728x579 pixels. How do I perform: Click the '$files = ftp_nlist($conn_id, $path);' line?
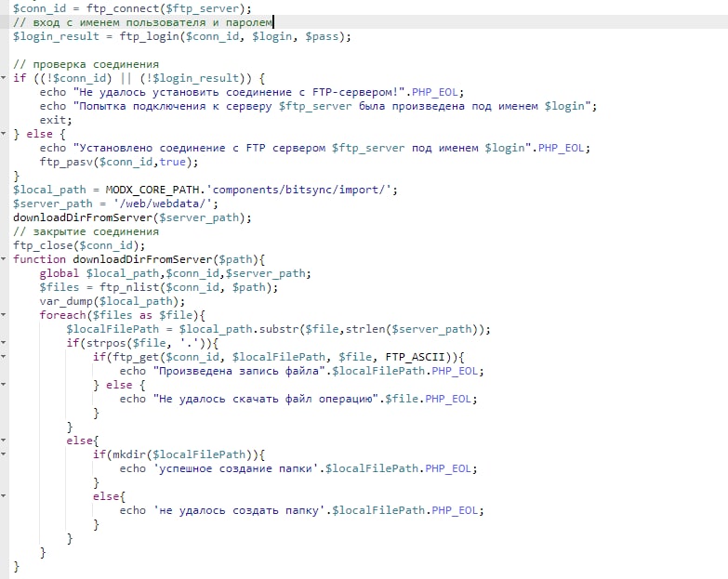click(x=159, y=287)
